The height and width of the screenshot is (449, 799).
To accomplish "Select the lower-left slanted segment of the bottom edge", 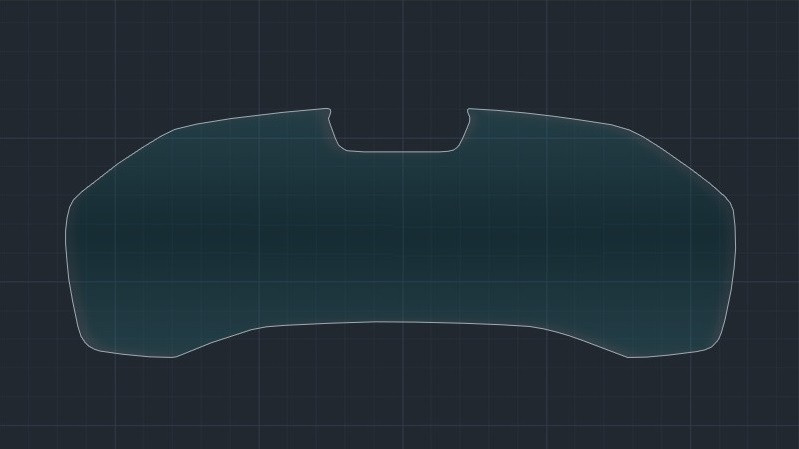I will pyautogui.click(x=215, y=341).
